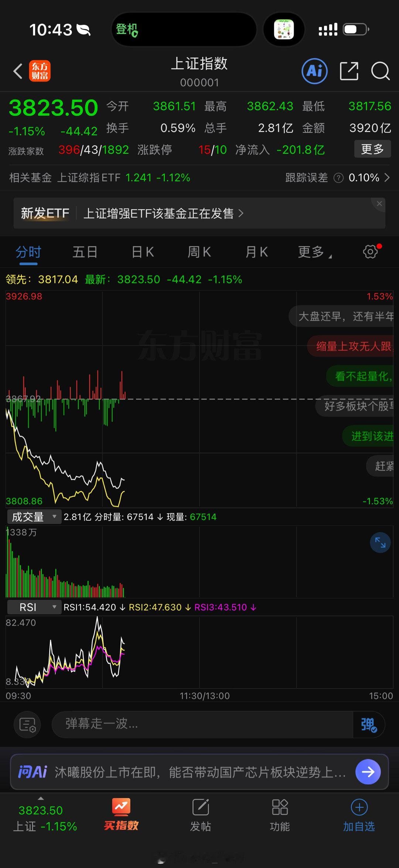Expand the bottom 上证 index ticker arrow
The width and height of the screenshot is (399, 868).
tap(41, 798)
